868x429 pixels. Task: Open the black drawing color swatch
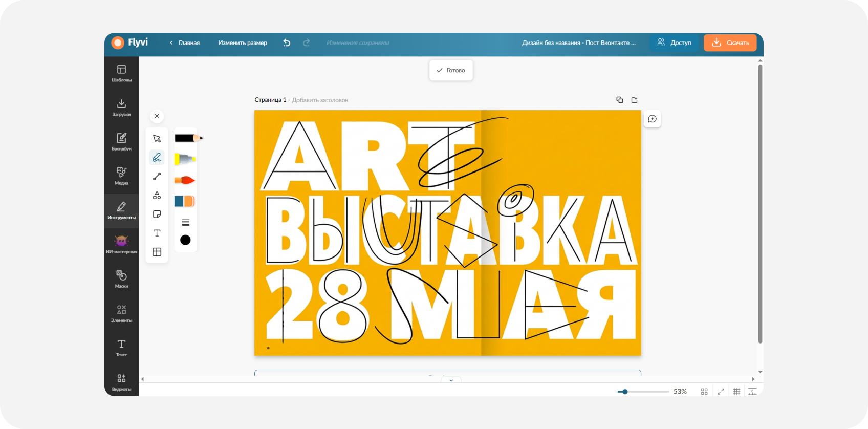coord(185,240)
